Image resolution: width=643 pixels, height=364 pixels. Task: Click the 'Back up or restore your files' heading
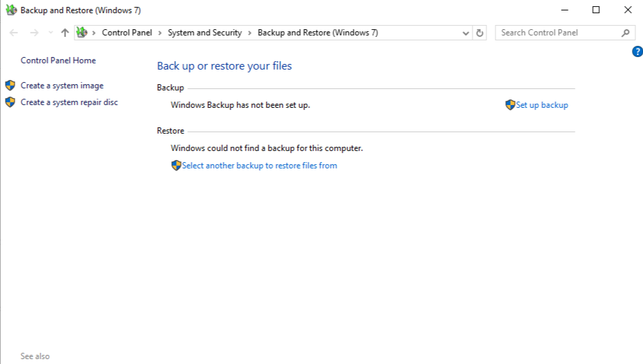224,66
